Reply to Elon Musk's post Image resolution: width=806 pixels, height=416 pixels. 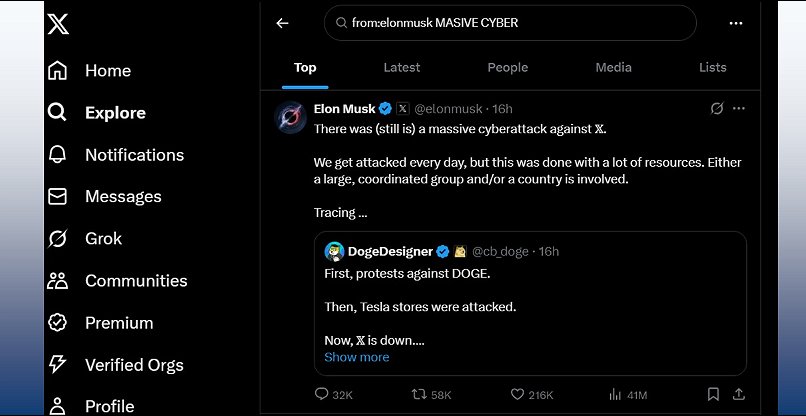click(x=322, y=395)
